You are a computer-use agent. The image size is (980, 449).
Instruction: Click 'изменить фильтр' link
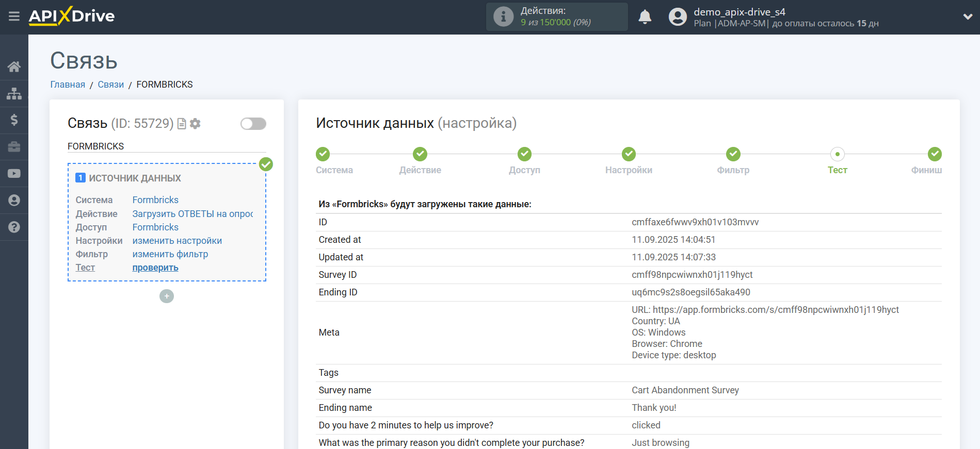pyautogui.click(x=170, y=254)
